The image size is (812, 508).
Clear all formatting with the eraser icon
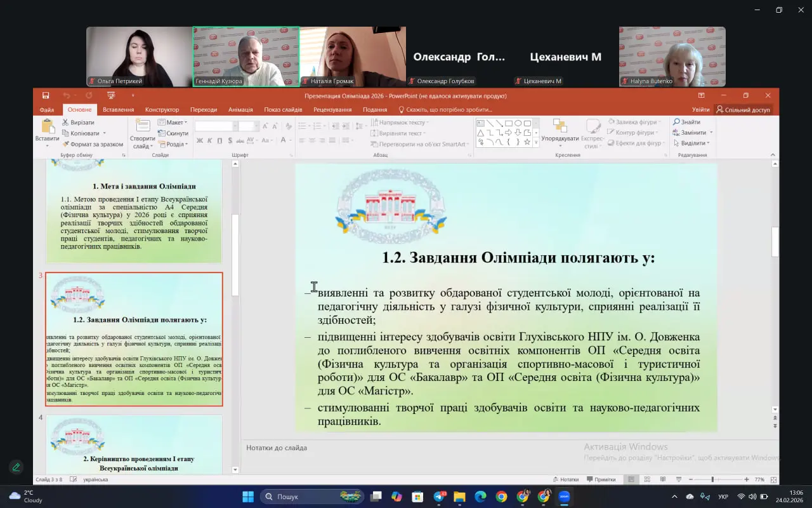[289, 126]
